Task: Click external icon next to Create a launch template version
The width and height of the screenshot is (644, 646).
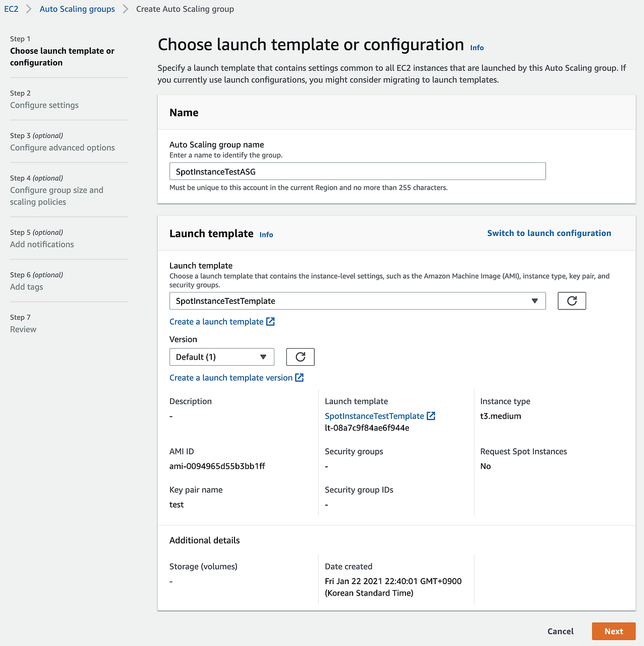Action: point(299,377)
